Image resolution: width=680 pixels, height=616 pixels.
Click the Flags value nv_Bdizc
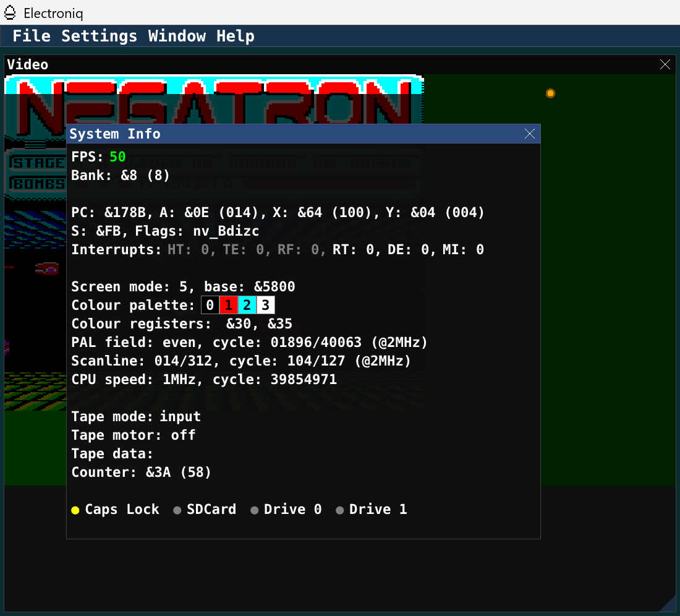pyautogui.click(x=226, y=231)
